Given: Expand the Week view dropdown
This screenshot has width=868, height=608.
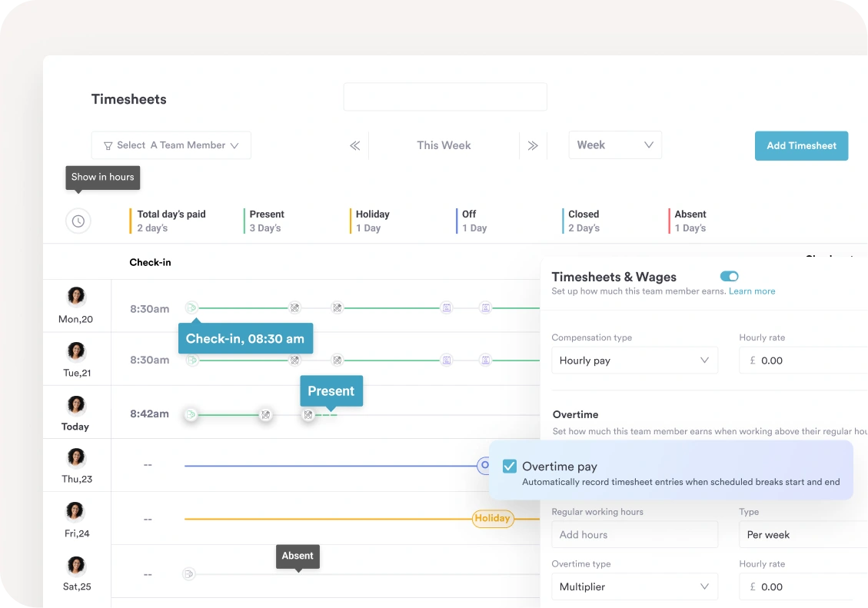Looking at the screenshot, I should [615, 145].
